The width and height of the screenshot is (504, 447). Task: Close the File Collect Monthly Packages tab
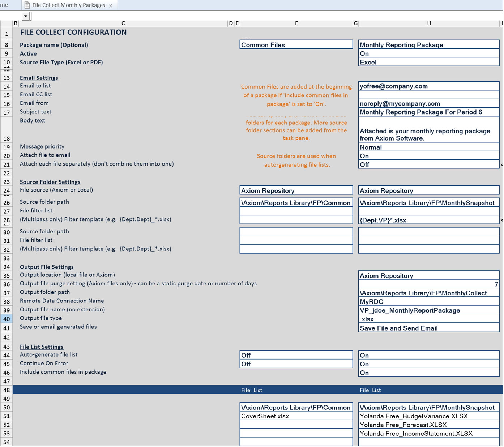[111, 5]
